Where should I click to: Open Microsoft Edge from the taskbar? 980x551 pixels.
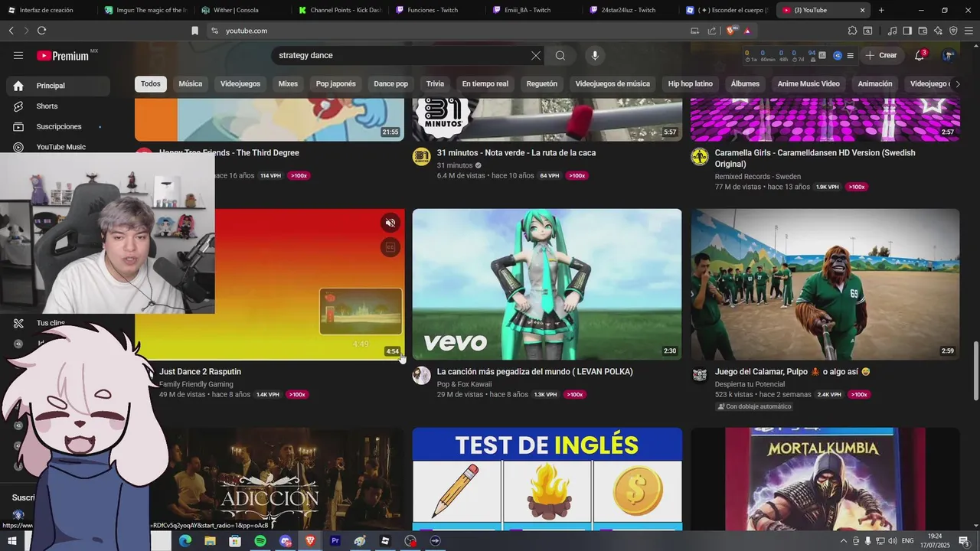point(185,541)
